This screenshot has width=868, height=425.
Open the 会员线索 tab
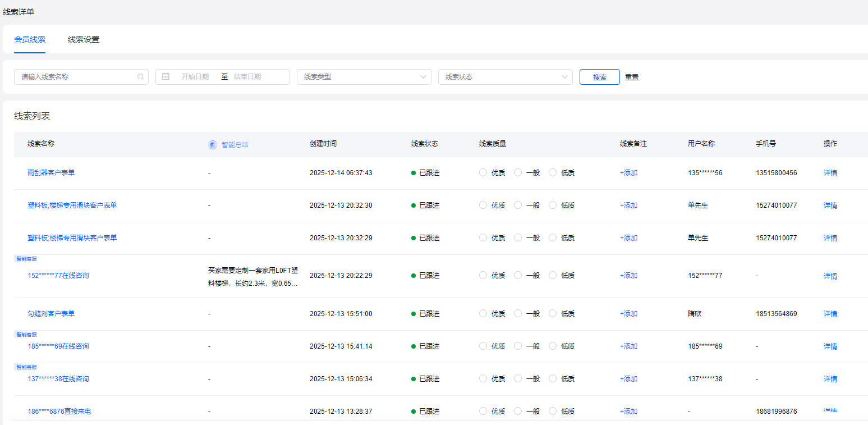pos(30,39)
